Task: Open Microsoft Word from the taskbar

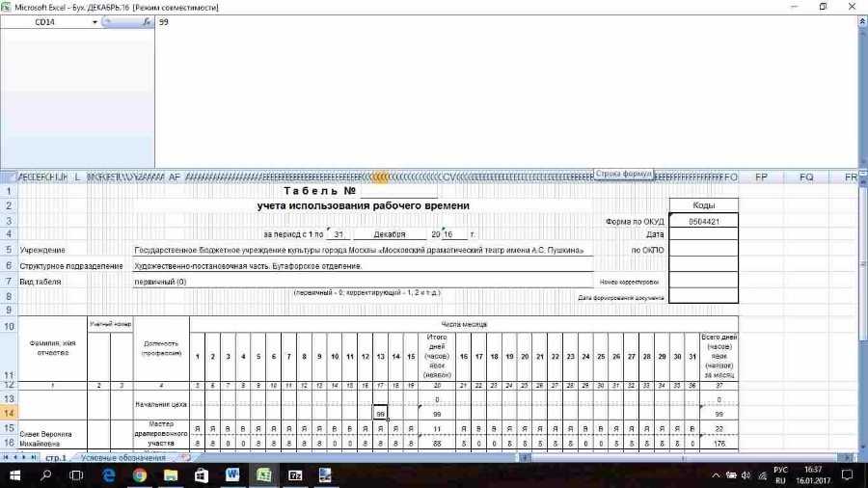Action: pyautogui.click(x=232, y=474)
